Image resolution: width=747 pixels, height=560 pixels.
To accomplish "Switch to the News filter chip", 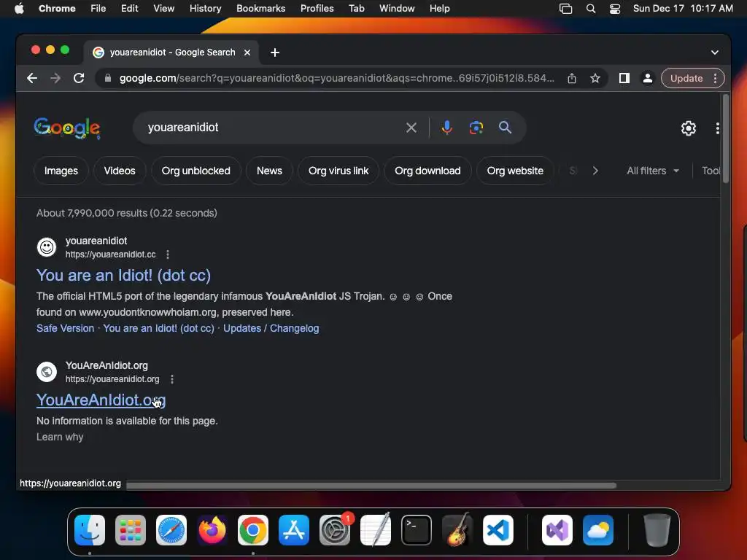I will click(x=269, y=171).
